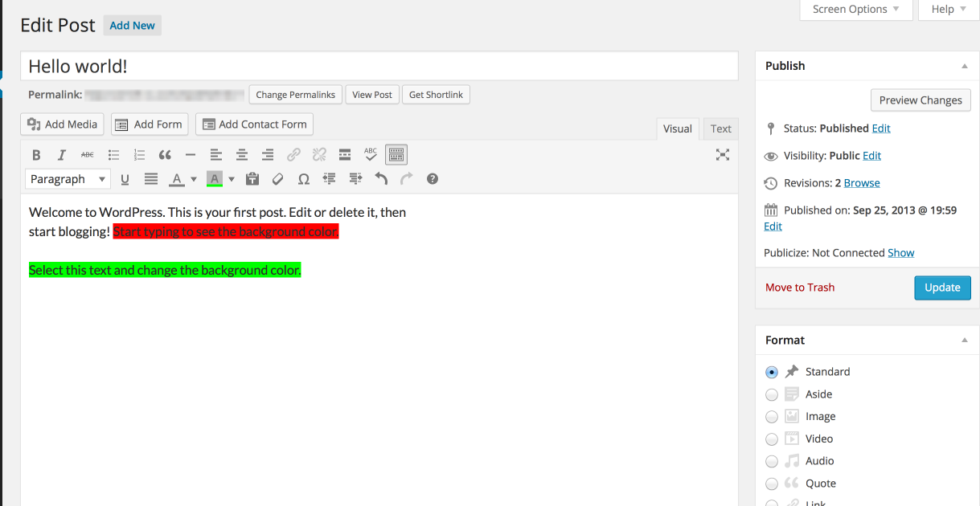Open the editor help question mark

coord(433,179)
